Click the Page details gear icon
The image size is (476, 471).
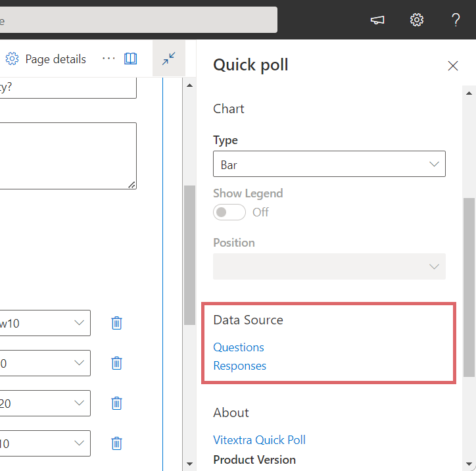[12, 59]
